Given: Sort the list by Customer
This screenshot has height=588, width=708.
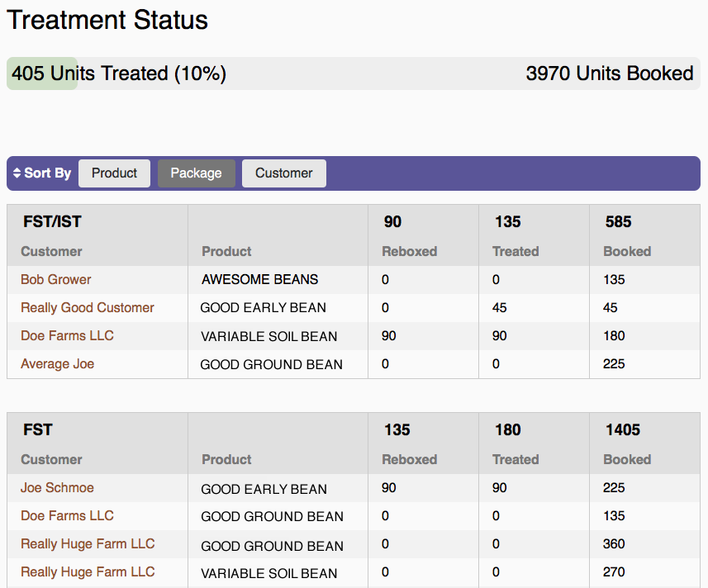Looking at the screenshot, I should tap(283, 173).
